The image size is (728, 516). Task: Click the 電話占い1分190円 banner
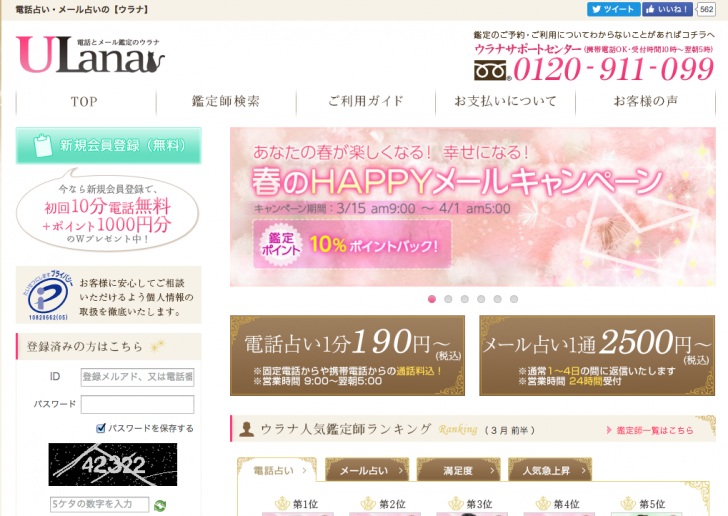coord(347,356)
